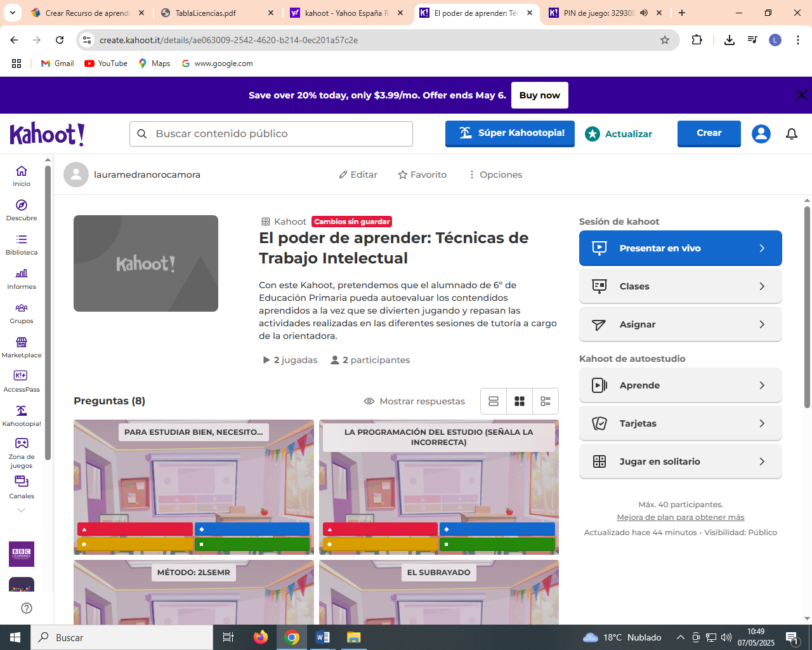Open Windows taskbar search box
The width and height of the screenshot is (812, 650).
[122, 637]
